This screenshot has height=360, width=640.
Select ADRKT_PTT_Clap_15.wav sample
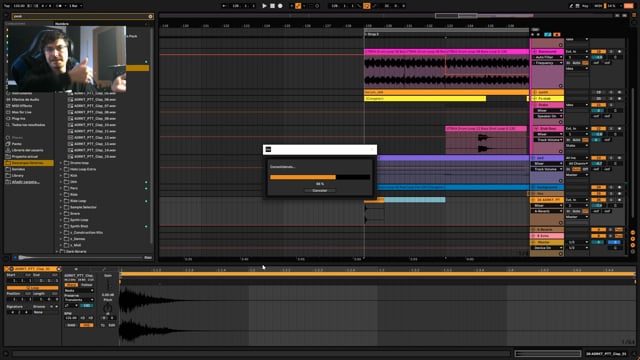[x=95, y=156]
